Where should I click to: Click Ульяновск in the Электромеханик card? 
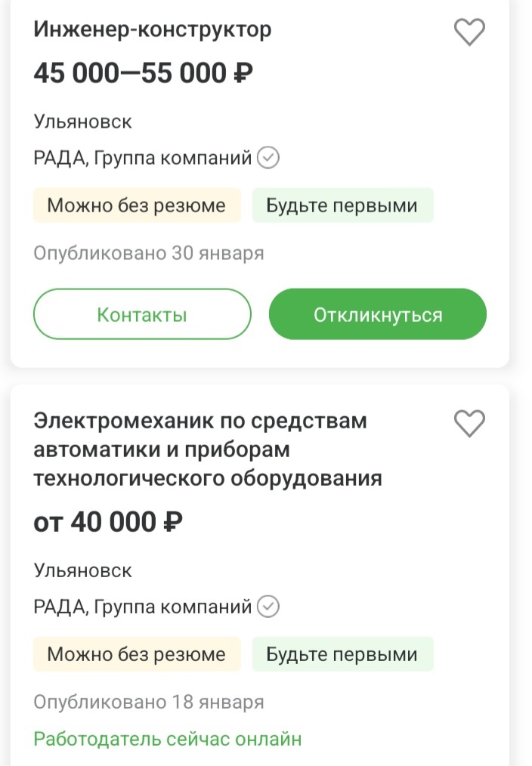click(x=83, y=570)
